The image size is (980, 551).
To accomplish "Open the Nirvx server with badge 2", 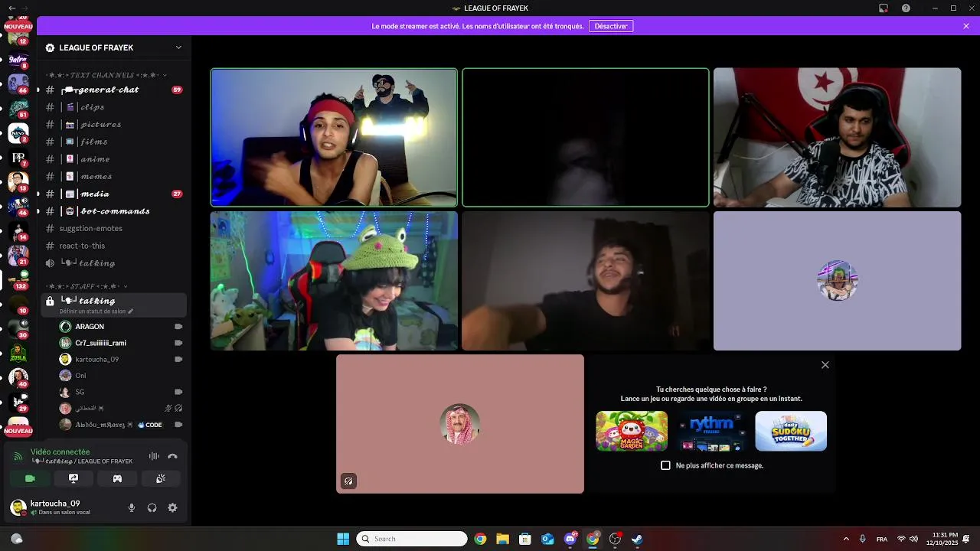I will click(x=18, y=133).
